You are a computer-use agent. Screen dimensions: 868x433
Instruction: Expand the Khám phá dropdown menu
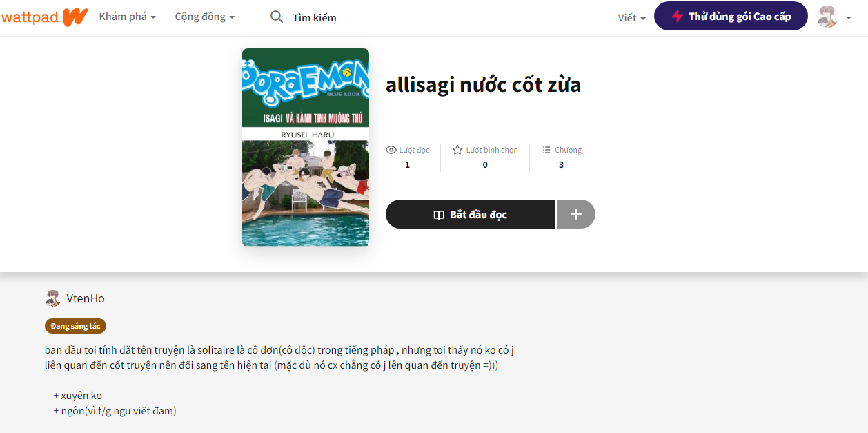click(128, 17)
